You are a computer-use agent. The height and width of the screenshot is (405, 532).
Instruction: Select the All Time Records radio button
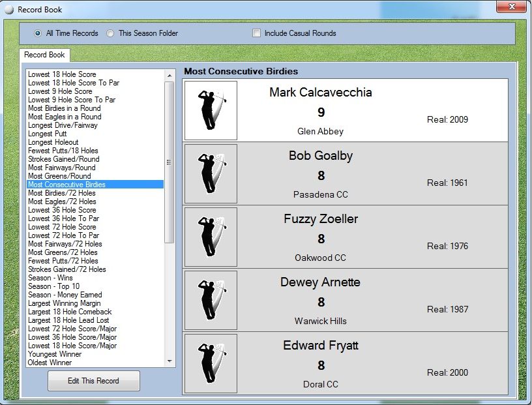[38, 33]
